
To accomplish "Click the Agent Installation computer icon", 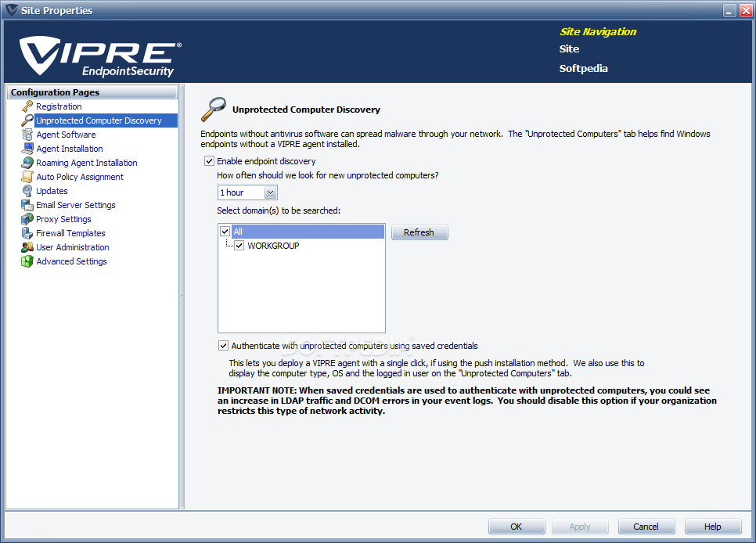I will point(27,149).
